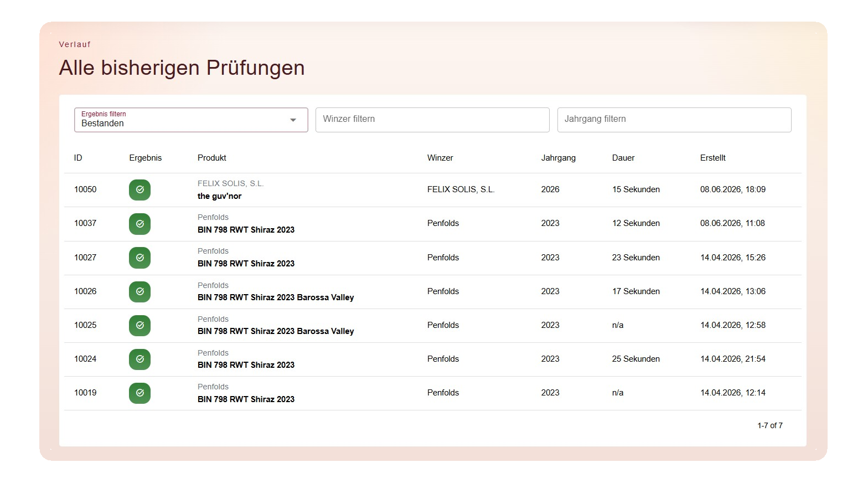
Task: Click the 'Verlauf' section label
Action: coord(75,44)
